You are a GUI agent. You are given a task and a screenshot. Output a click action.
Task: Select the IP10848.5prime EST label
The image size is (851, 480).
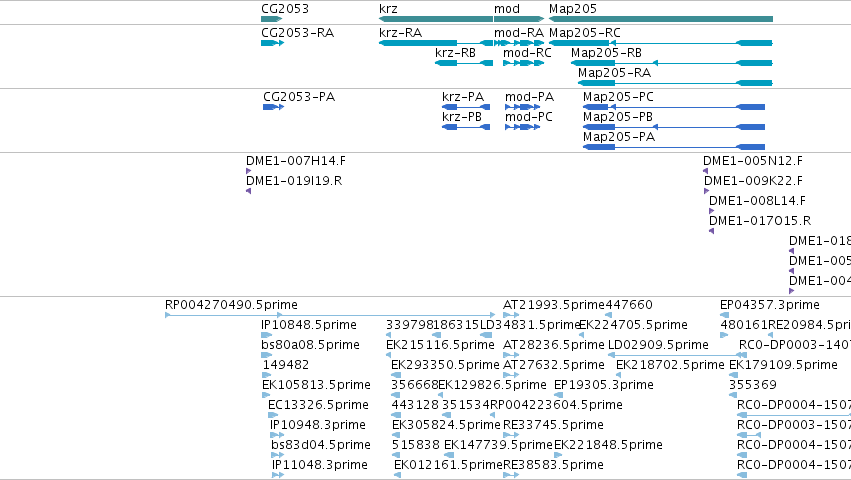[x=309, y=325]
